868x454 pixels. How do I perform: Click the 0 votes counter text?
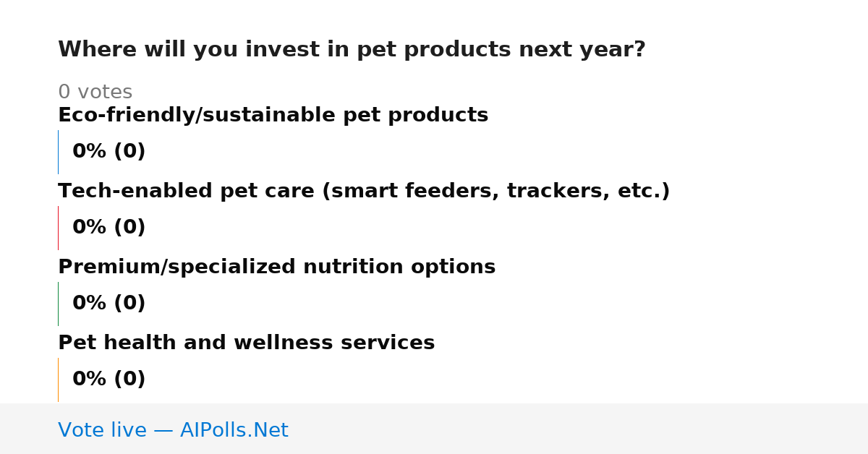[95, 93]
